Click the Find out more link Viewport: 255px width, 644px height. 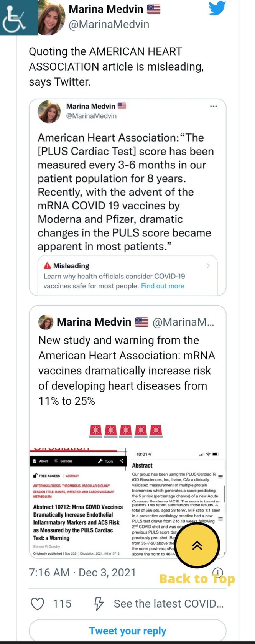coord(163,286)
